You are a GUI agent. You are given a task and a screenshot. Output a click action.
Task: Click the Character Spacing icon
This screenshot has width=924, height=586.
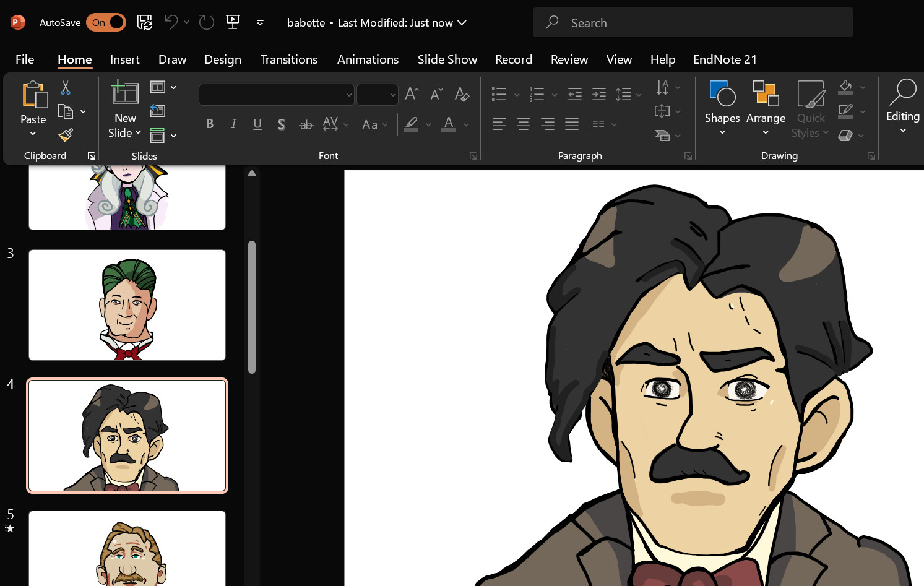(x=331, y=124)
